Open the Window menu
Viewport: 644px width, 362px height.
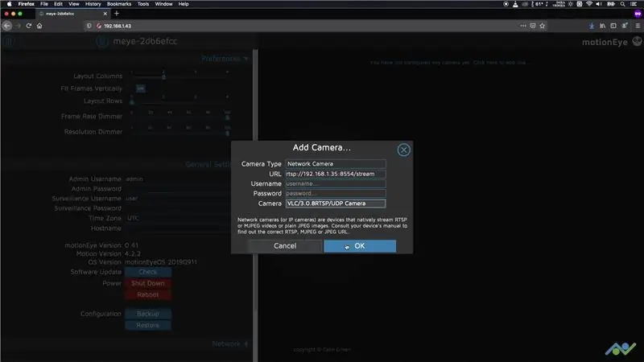point(163,4)
